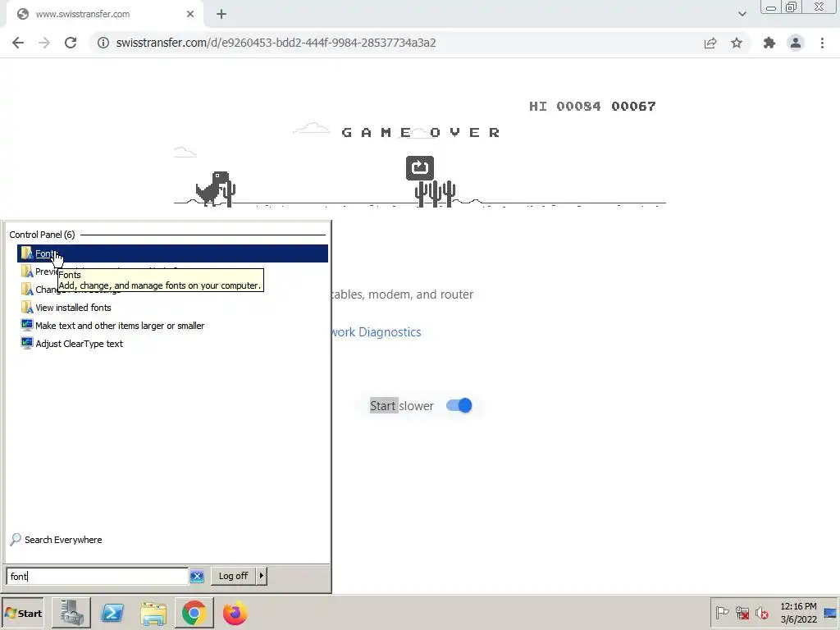
Task: Click the GAME OVER text
Action: click(421, 132)
